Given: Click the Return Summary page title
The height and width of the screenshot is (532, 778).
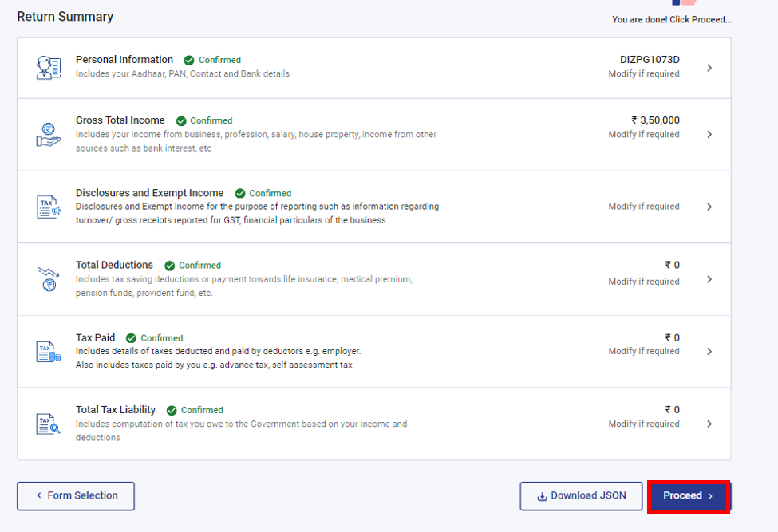Looking at the screenshot, I should click(x=65, y=17).
